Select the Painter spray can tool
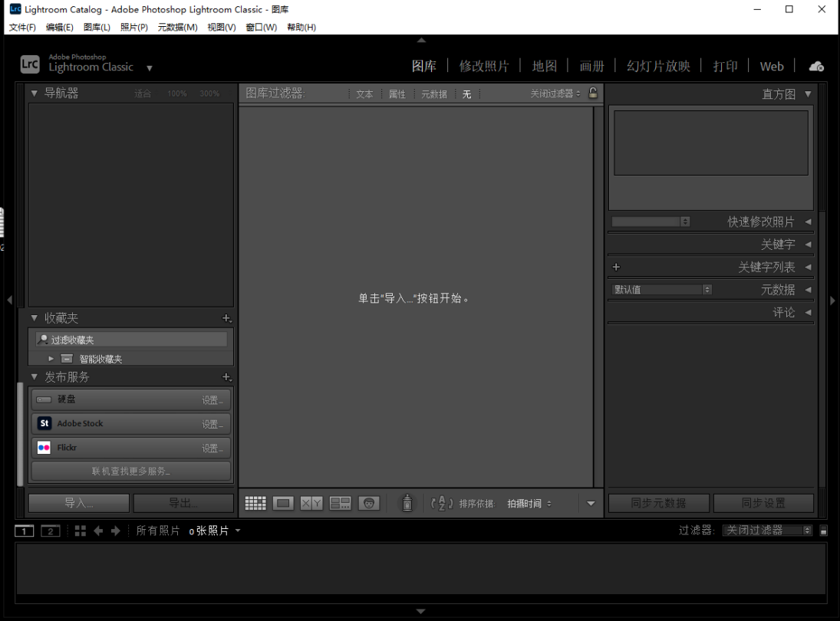840x621 pixels. click(x=407, y=503)
